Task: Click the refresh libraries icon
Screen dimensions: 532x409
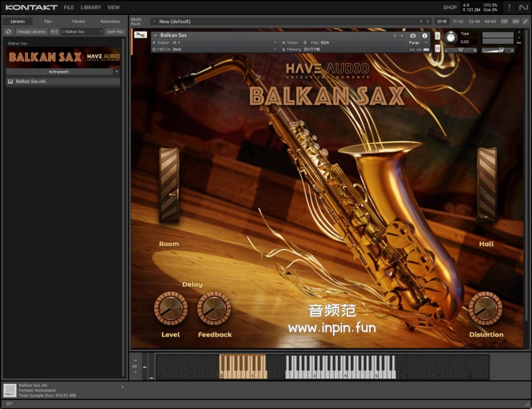Action: point(8,31)
